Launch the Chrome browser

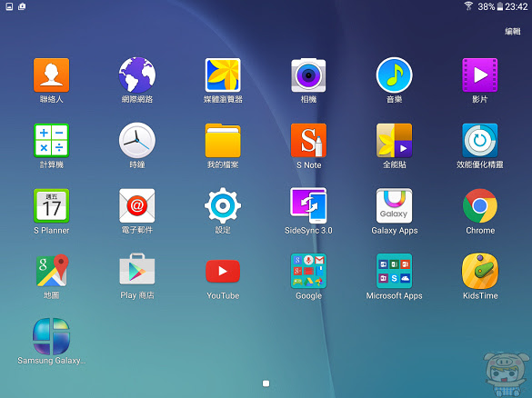pos(480,205)
